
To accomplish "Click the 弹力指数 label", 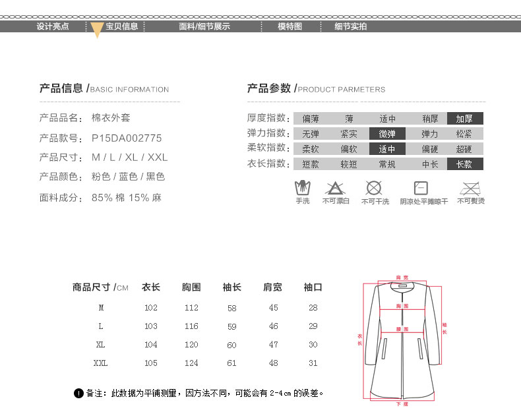I will click(x=268, y=133).
